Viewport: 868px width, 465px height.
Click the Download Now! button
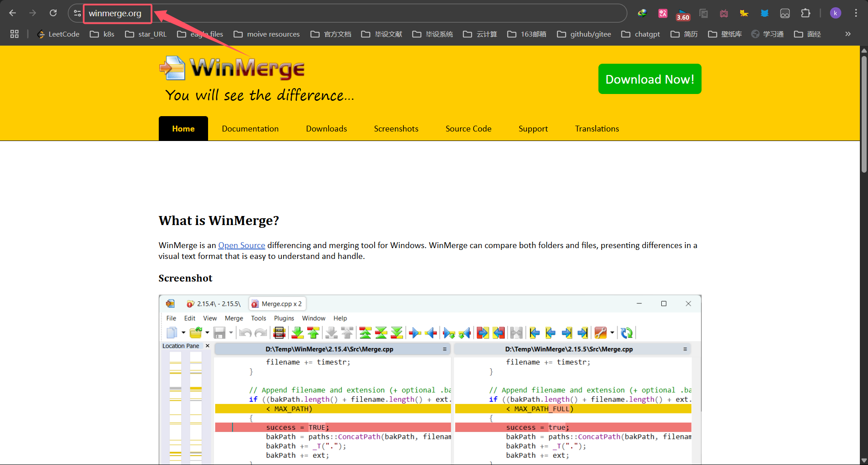(650, 79)
